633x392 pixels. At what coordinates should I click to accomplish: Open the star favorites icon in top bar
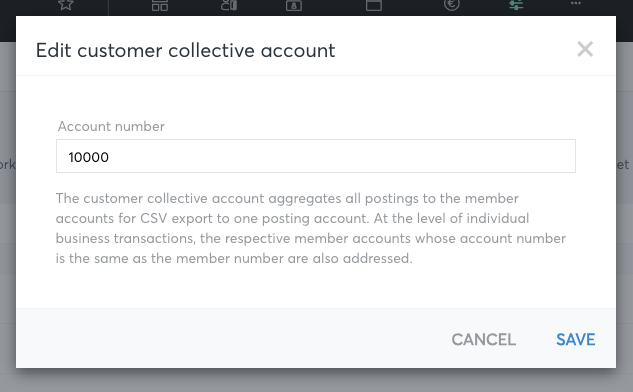pos(66,4)
